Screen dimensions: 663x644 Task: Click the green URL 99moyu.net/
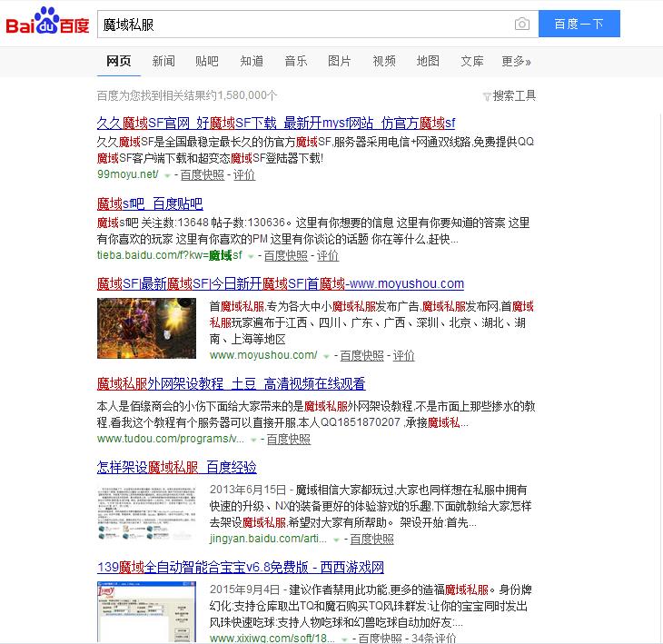(128, 174)
